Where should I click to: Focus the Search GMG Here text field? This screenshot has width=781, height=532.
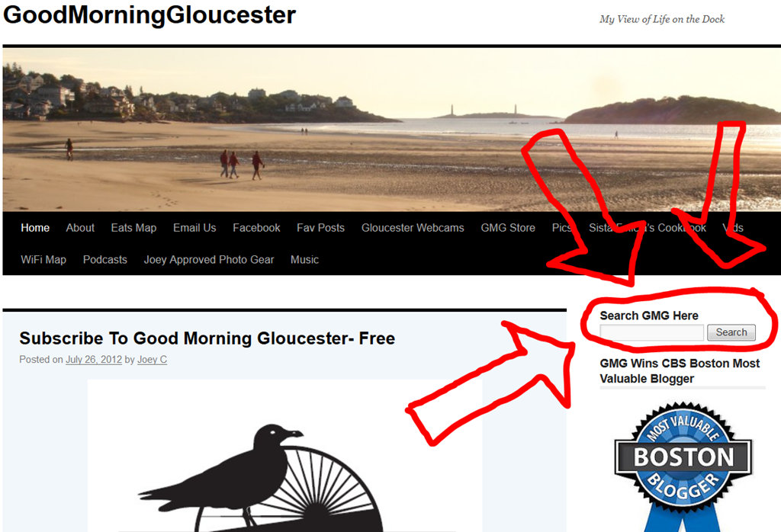point(651,332)
